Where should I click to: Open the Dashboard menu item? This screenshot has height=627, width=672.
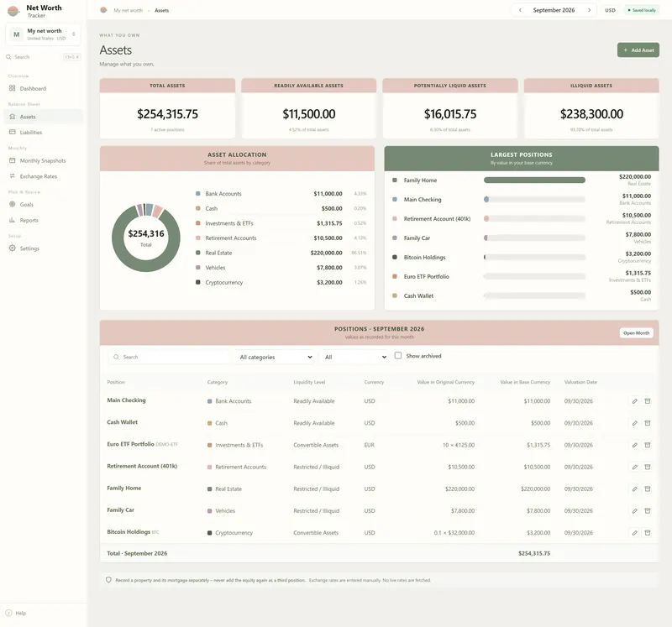pyautogui.click(x=43, y=88)
